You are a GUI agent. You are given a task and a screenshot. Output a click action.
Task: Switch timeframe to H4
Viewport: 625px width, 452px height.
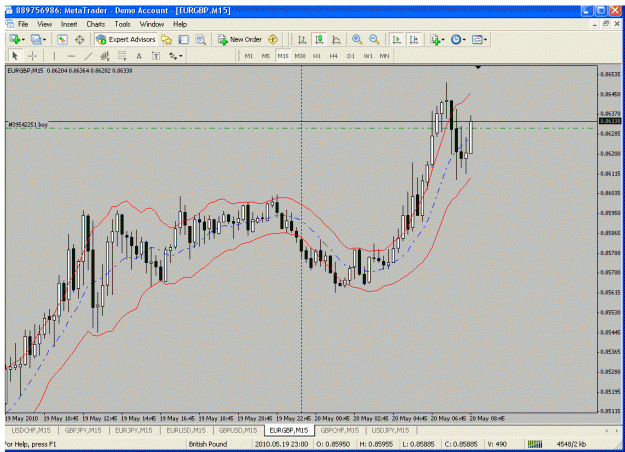334,56
